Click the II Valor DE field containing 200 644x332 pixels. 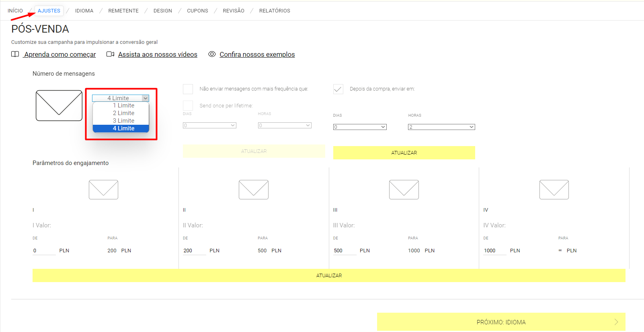click(195, 251)
